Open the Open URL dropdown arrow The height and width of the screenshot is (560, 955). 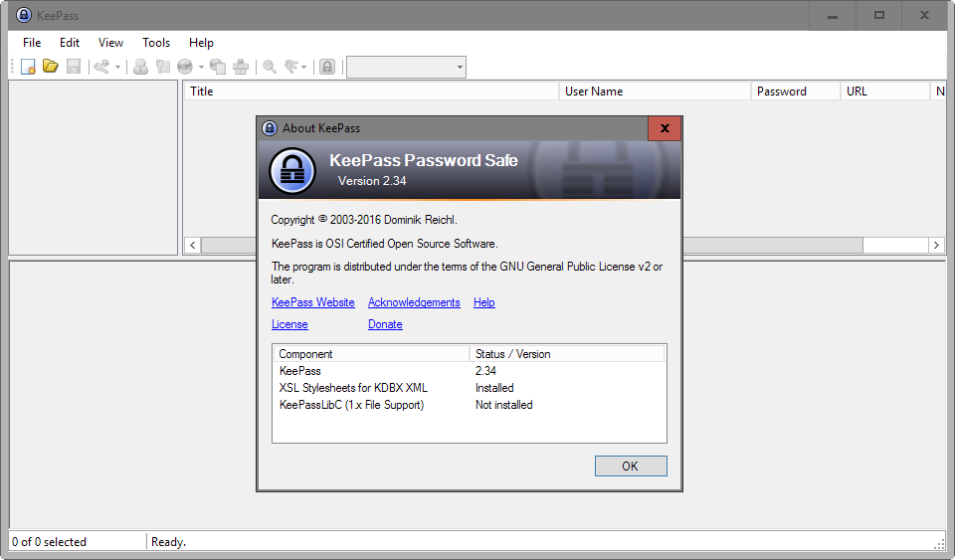point(201,67)
